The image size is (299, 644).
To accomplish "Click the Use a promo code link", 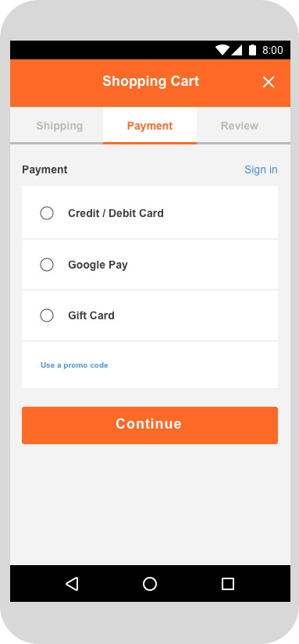I will point(74,365).
